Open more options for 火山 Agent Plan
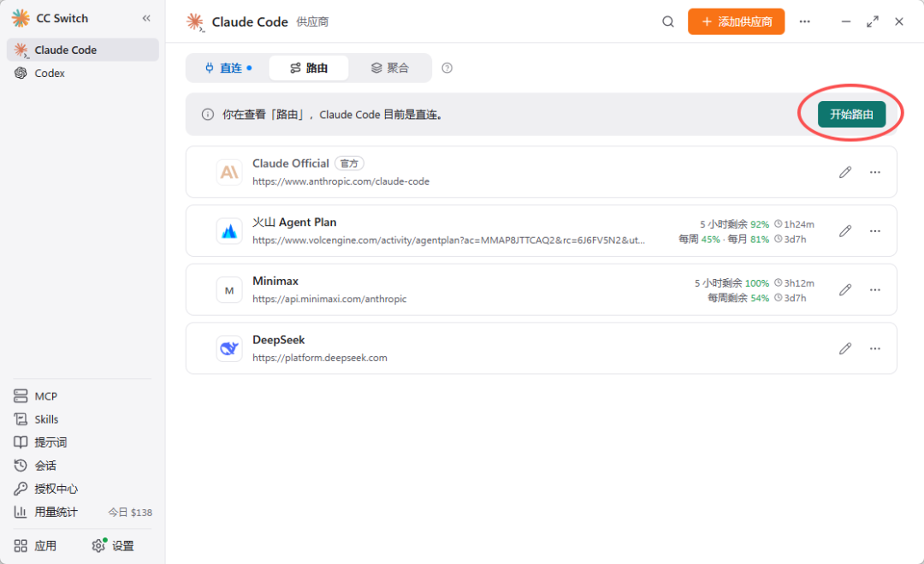 coord(875,231)
